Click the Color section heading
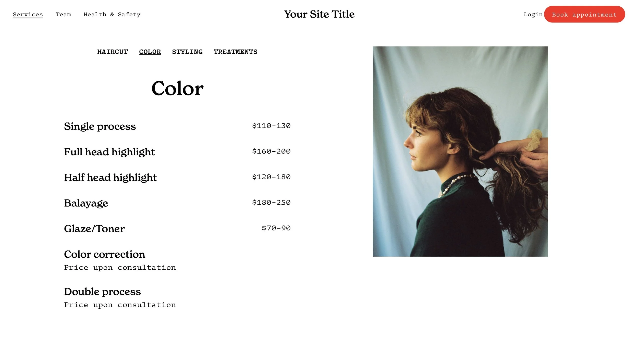Viewport: 638px width, 364px height. [x=177, y=89]
